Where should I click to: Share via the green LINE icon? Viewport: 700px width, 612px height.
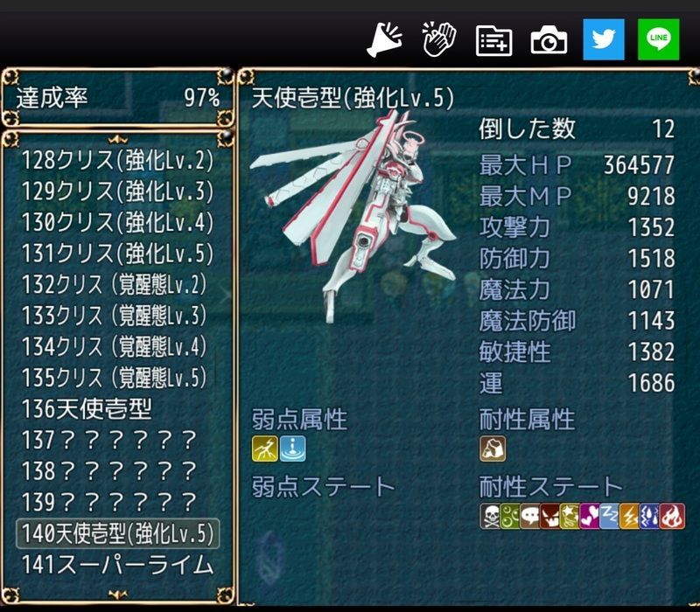click(x=659, y=39)
